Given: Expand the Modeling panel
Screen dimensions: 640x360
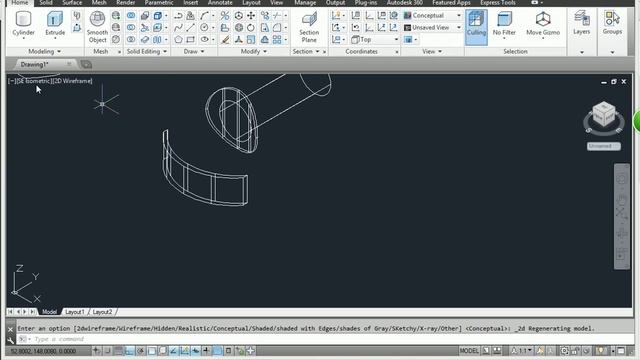Looking at the screenshot, I should 45,51.
